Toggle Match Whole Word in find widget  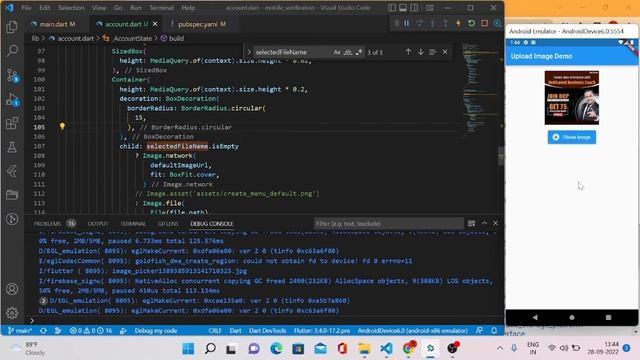tap(348, 52)
